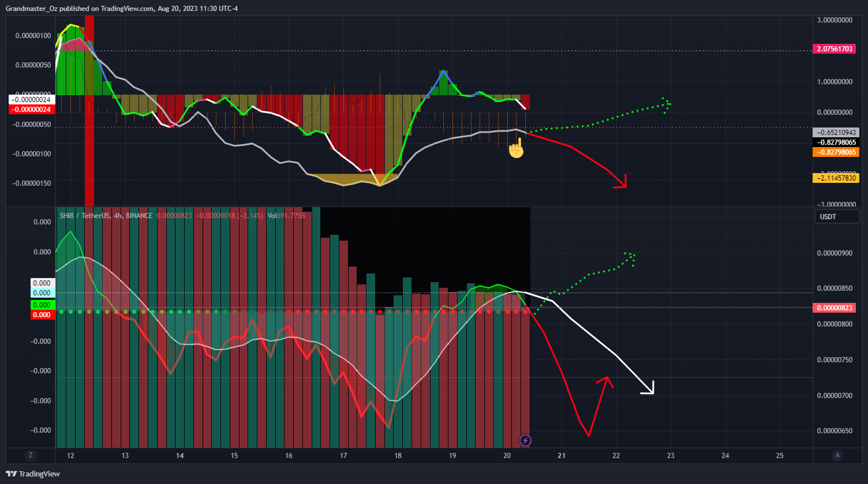Viewport: 868px width, 484px height.
Task: Click date 24 on the time axis
Action: click(725, 456)
